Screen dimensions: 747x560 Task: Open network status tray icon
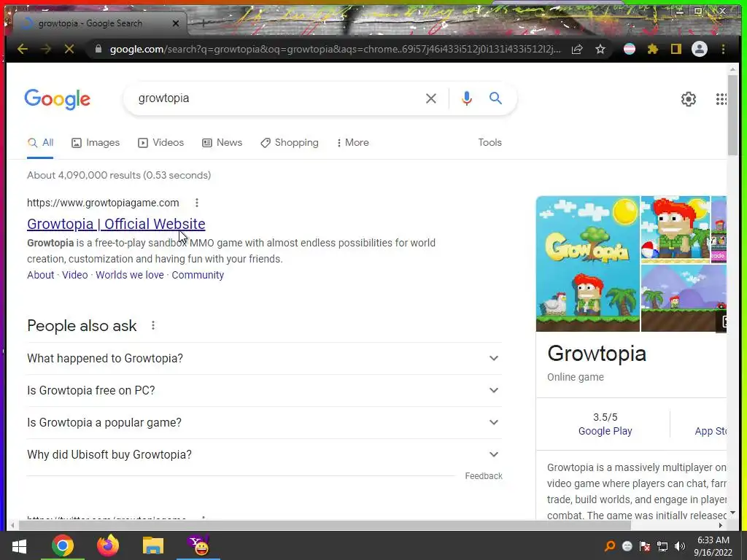662,546
